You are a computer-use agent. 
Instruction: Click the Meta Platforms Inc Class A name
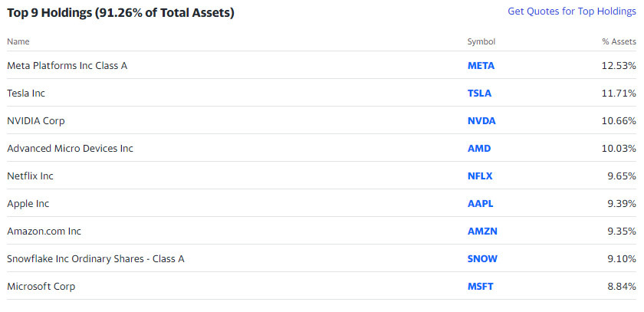click(67, 66)
